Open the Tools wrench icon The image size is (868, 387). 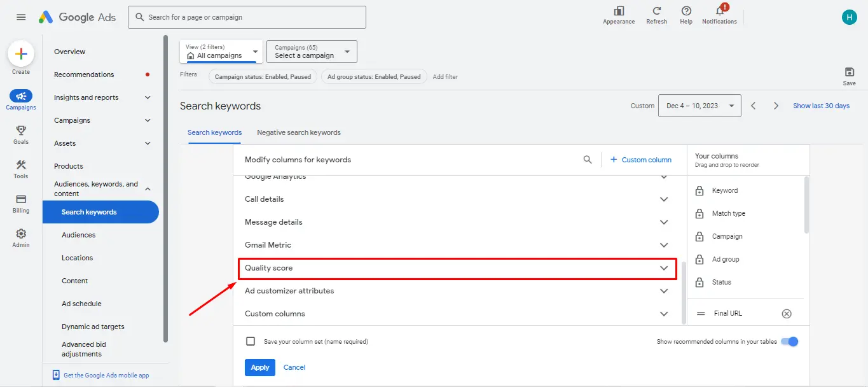(21, 165)
